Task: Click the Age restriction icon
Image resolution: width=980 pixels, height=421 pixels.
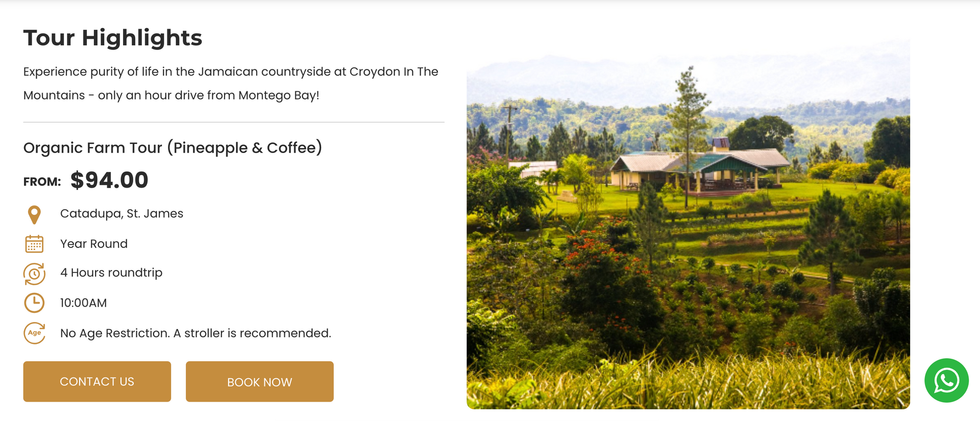Action: tap(34, 333)
